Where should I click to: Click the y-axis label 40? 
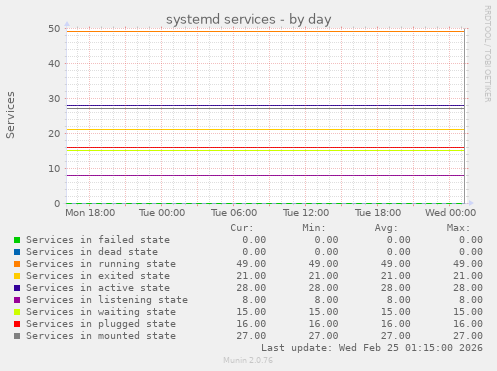pos(54,64)
